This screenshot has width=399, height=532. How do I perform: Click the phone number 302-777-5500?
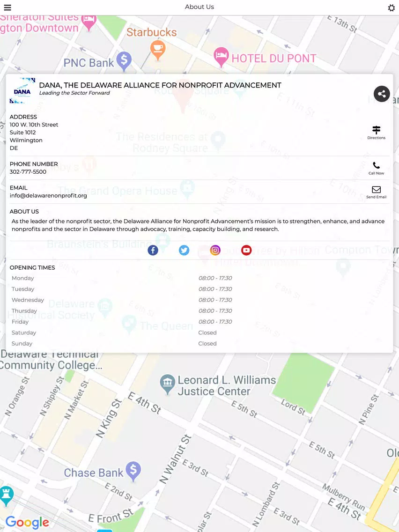(x=28, y=172)
